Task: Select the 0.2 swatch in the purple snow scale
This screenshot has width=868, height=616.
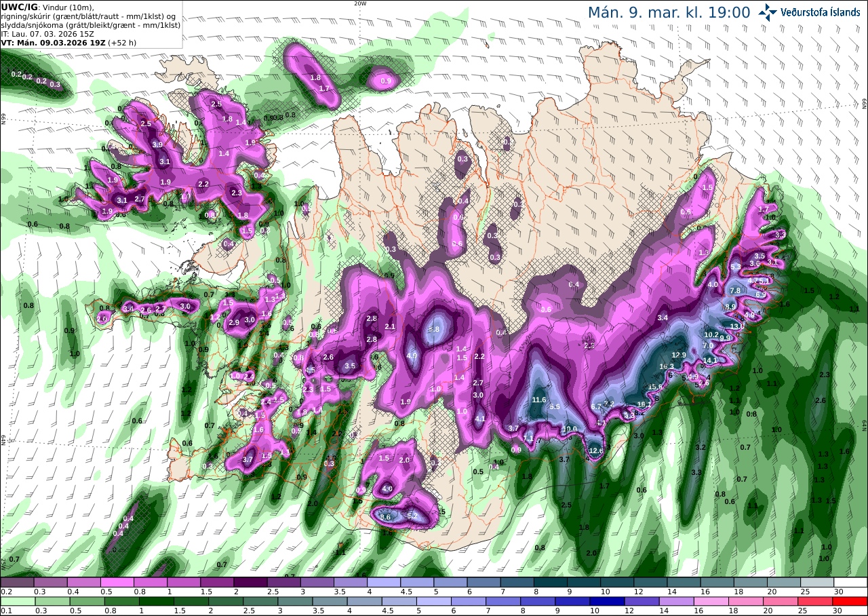Action: pos(17,582)
